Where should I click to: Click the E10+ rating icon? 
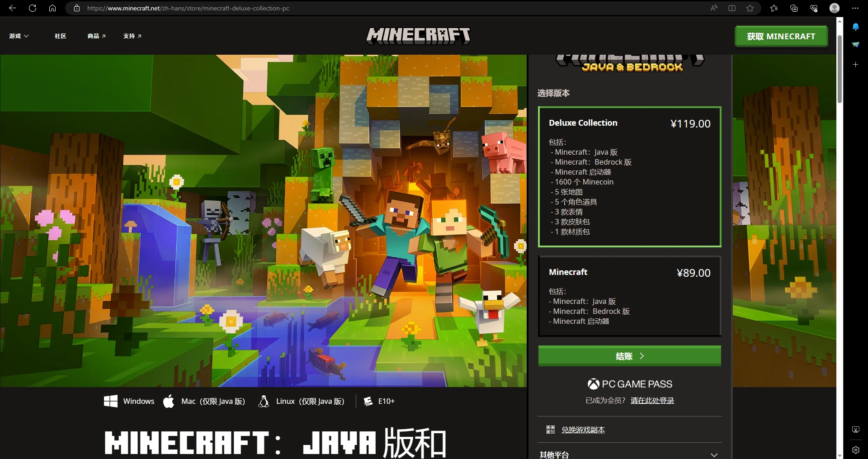367,401
